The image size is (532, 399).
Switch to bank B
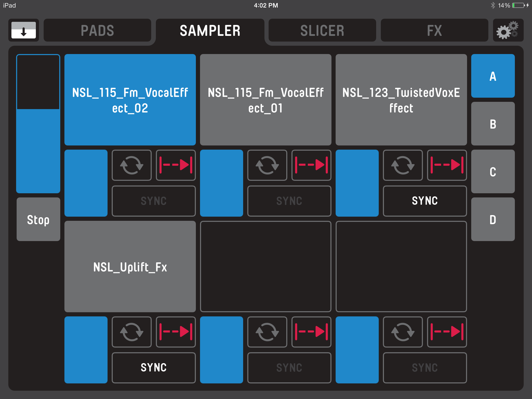click(x=493, y=124)
